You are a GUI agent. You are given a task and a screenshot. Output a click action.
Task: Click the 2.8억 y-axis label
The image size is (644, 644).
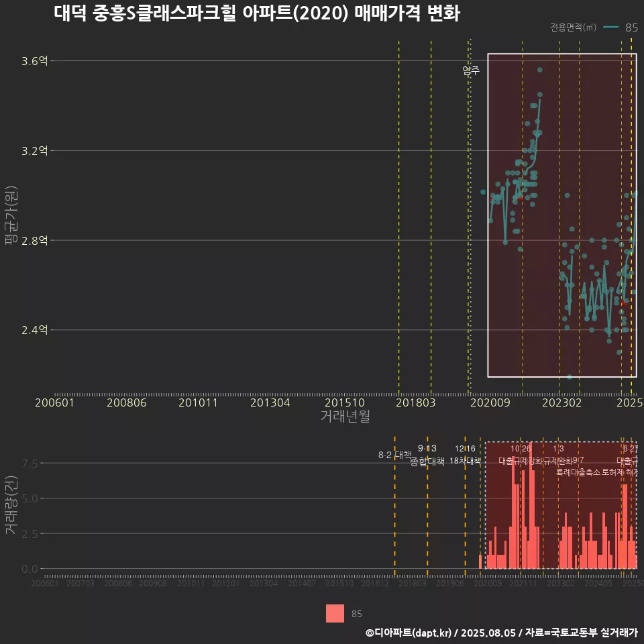(34, 240)
